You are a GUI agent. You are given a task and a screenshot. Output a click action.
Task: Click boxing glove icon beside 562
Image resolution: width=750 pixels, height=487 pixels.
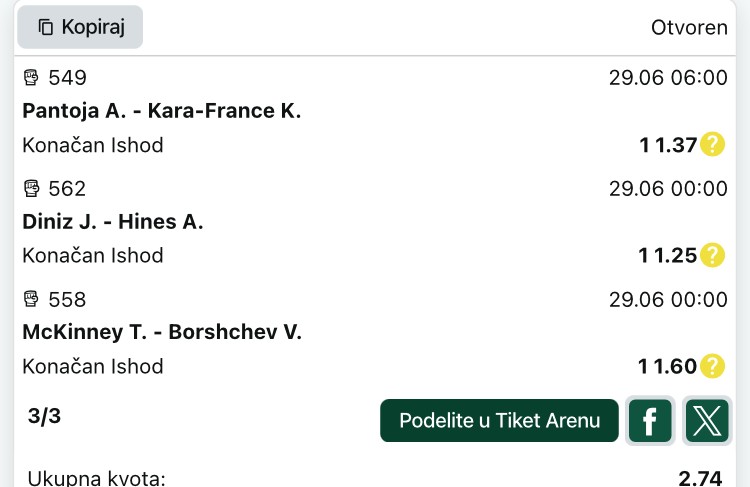point(32,188)
